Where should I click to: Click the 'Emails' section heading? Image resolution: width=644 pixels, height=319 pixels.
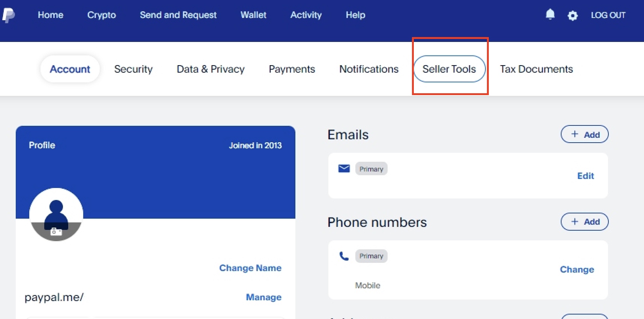click(x=348, y=135)
